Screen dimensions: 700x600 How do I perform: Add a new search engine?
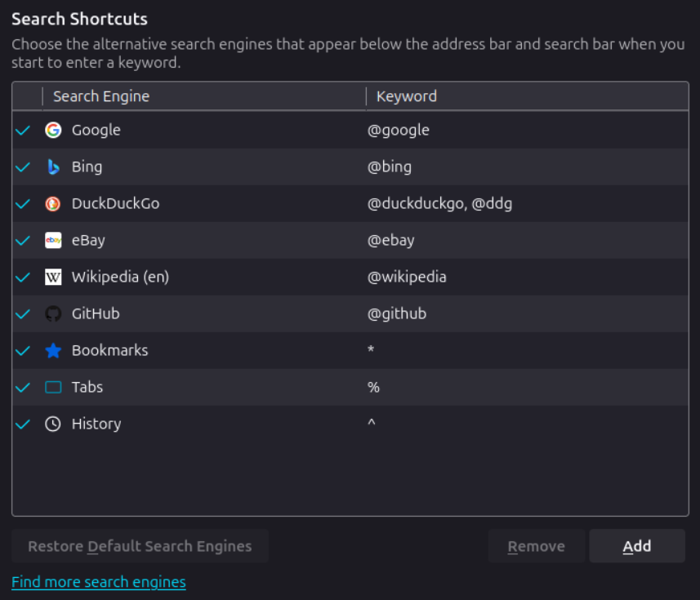637,546
